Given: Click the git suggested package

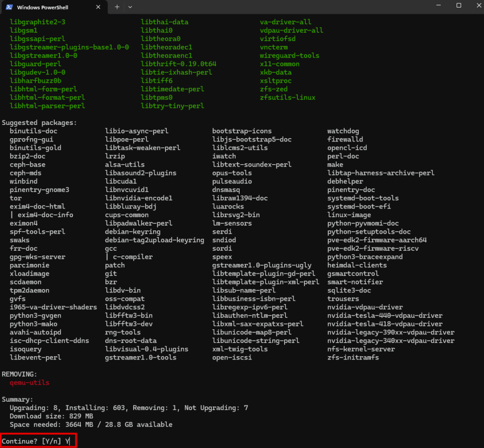Looking at the screenshot, I should pos(111,274).
